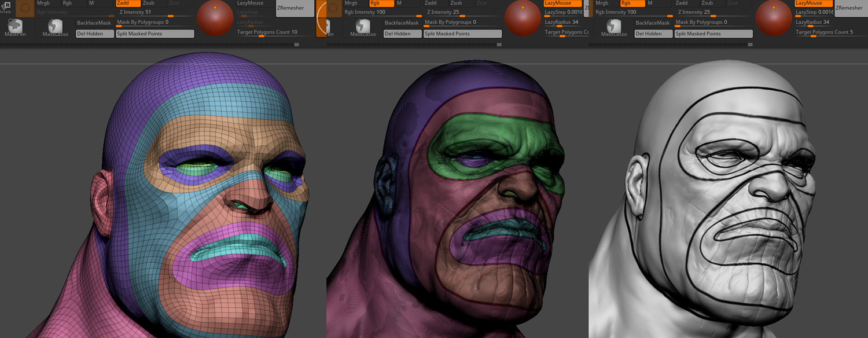Screen dimensions: 868x338
Task: Adjust the Z Intensity 51 slider
Action: (x=155, y=12)
